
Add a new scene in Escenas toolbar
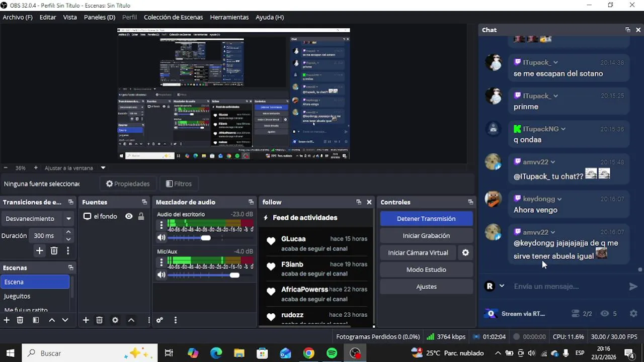(x=7, y=320)
